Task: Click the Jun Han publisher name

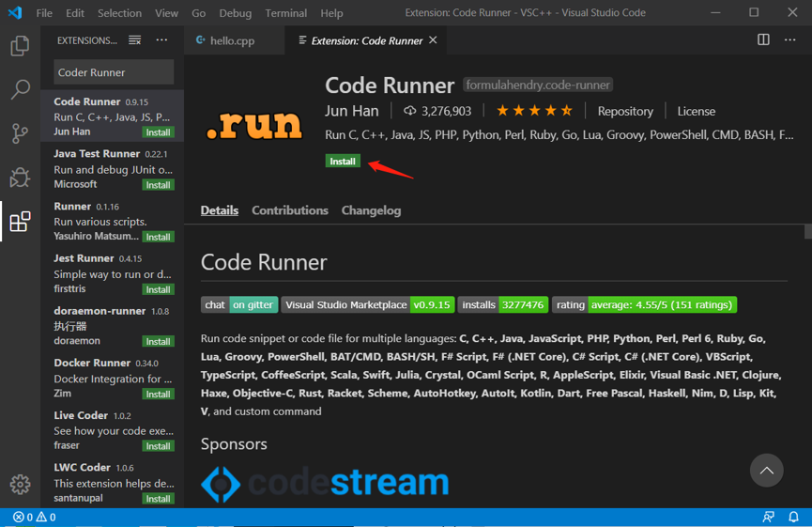Action: (x=352, y=112)
